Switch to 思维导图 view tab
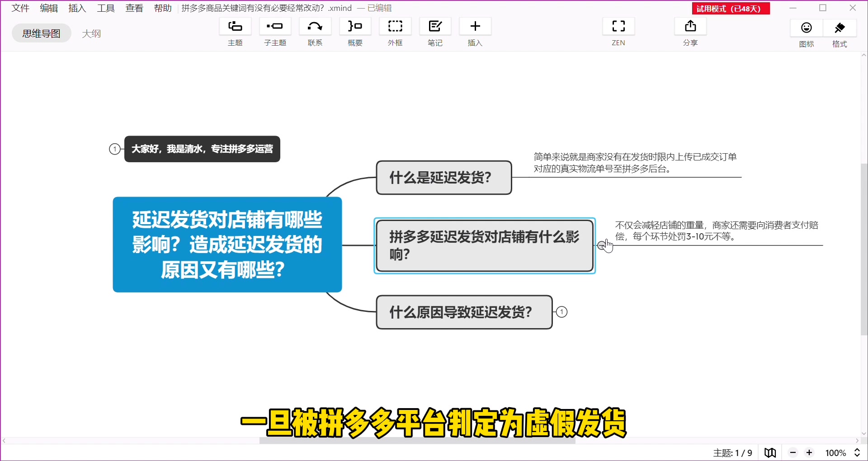The image size is (868, 461). (42, 33)
